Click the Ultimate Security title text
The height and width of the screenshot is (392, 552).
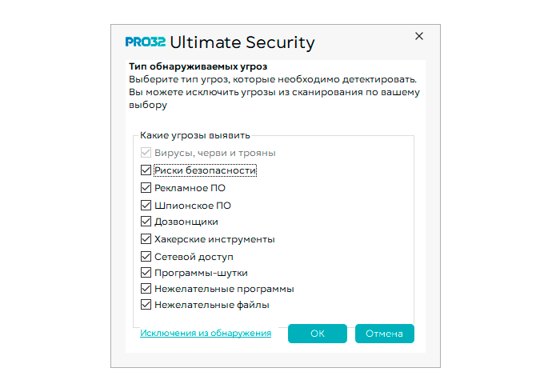pyautogui.click(x=242, y=43)
